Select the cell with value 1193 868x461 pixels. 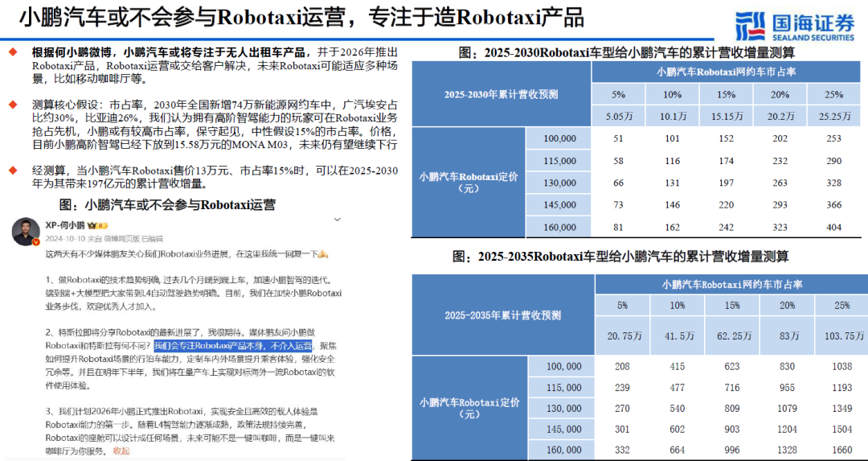pyautogui.click(x=841, y=387)
